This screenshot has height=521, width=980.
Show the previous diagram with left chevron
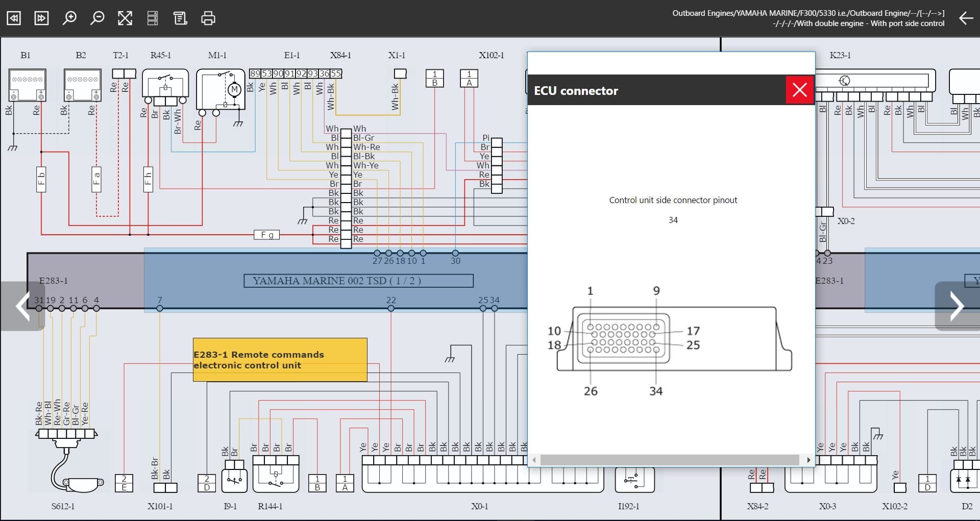pyautogui.click(x=22, y=306)
